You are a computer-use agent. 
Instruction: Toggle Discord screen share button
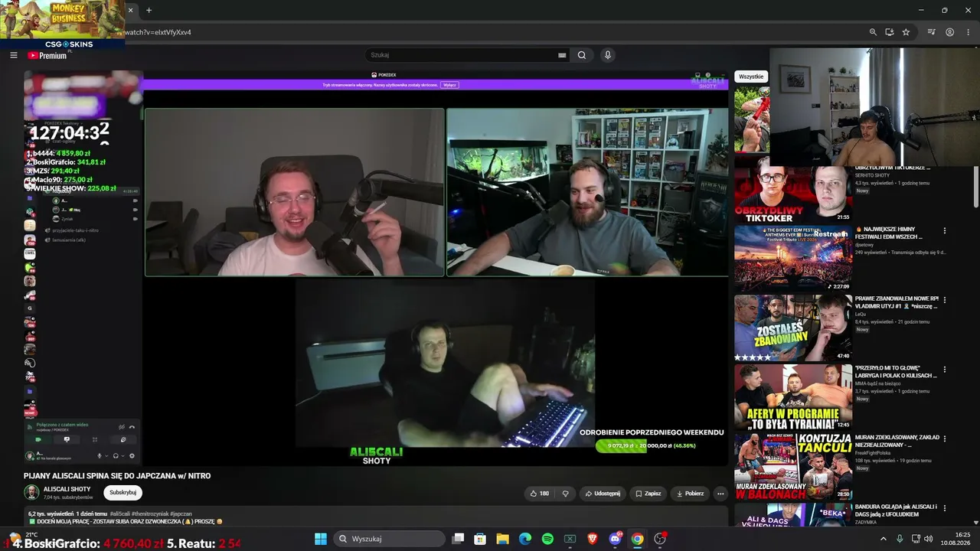[67, 439]
